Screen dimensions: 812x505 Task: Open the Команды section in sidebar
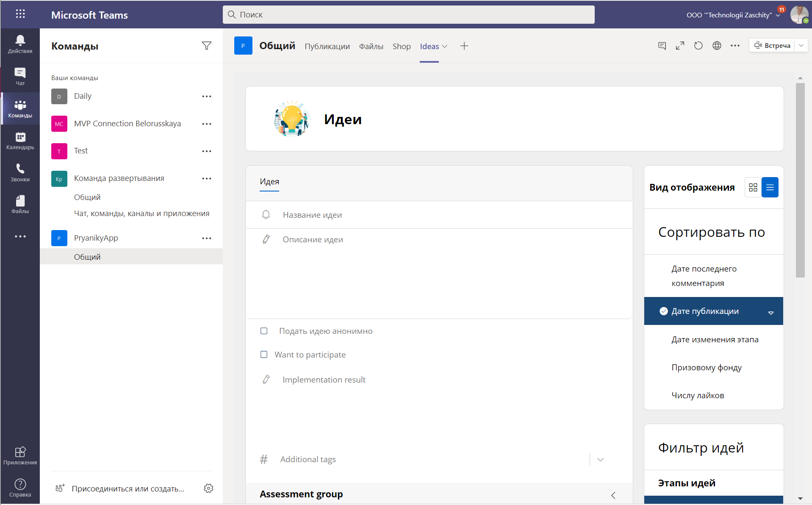20,108
